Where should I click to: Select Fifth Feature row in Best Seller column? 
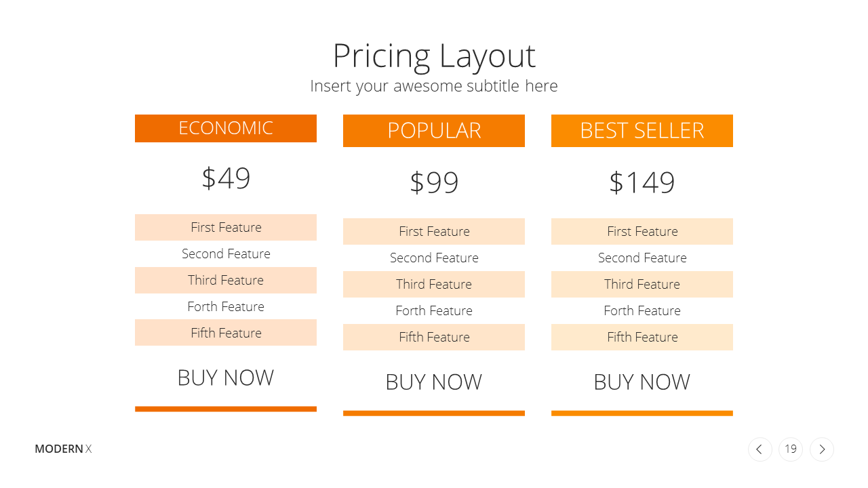642,337
